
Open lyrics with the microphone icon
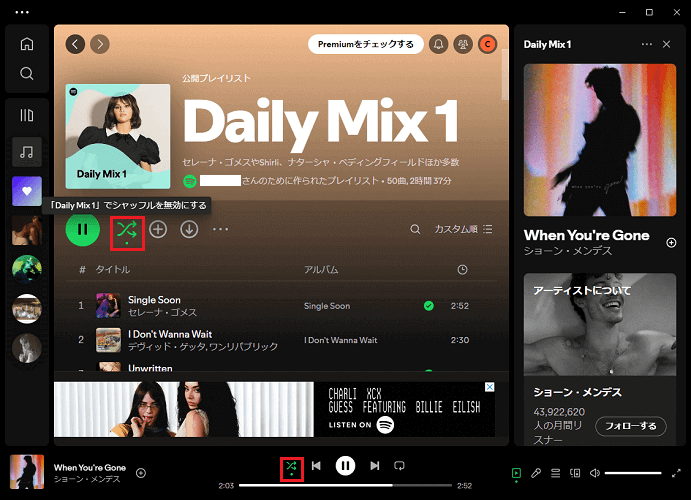tap(536, 474)
